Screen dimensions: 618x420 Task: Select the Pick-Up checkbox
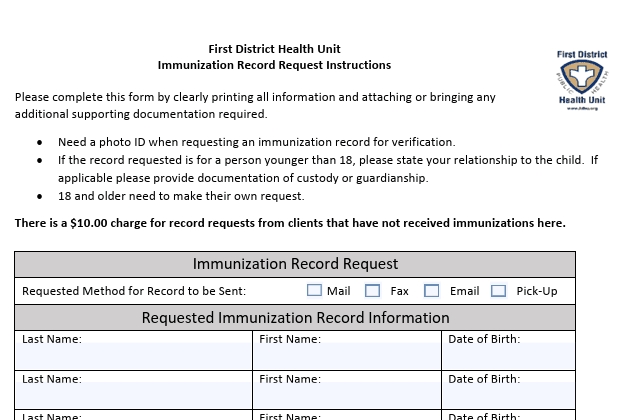[498, 291]
